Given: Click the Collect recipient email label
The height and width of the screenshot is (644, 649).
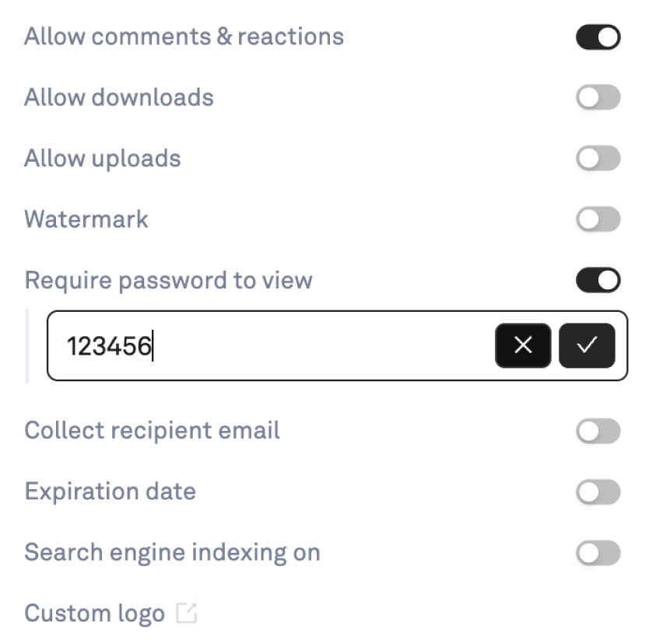Looking at the screenshot, I should click(152, 431).
